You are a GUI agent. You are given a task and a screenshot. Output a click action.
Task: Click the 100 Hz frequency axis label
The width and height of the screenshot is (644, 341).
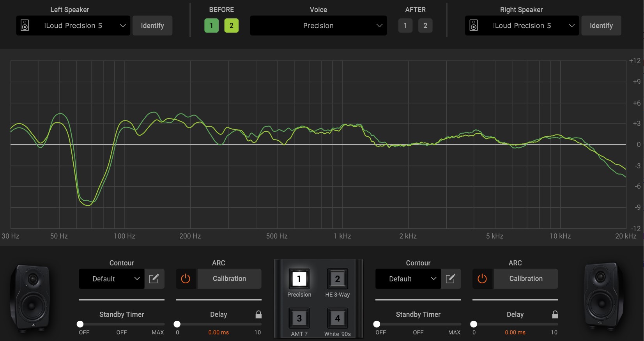click(125, 236)
